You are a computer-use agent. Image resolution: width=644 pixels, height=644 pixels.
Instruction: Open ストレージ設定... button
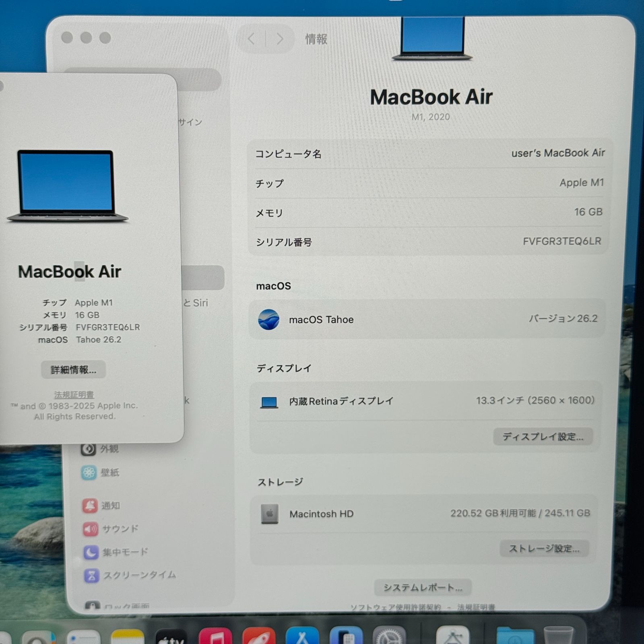544,549
